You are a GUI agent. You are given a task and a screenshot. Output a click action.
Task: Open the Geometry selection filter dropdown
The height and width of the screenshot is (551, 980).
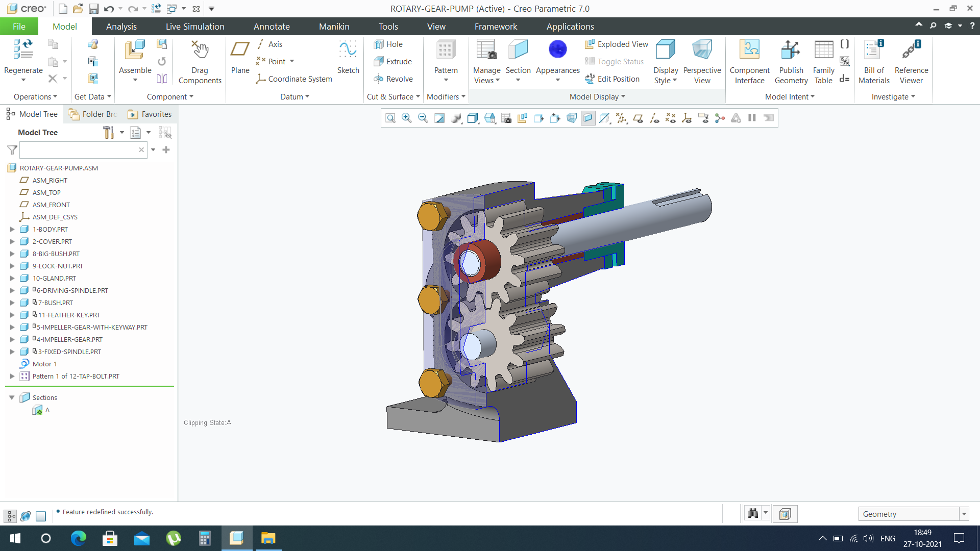point(964,514)
